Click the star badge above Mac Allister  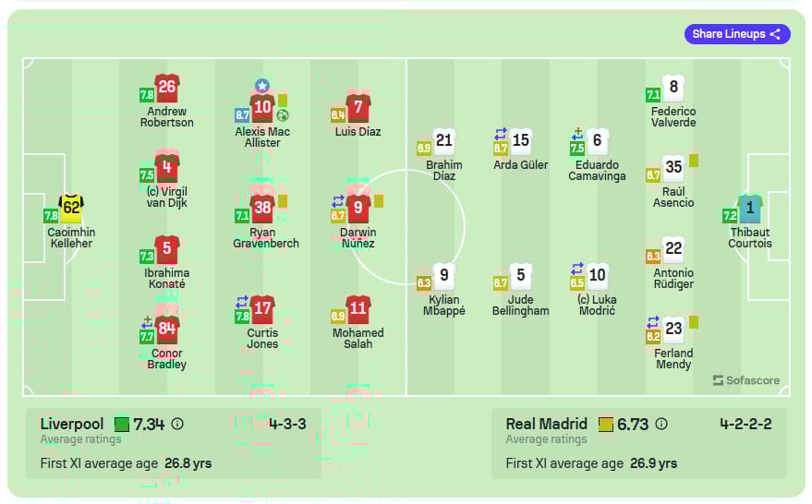[x=262, y=85]
